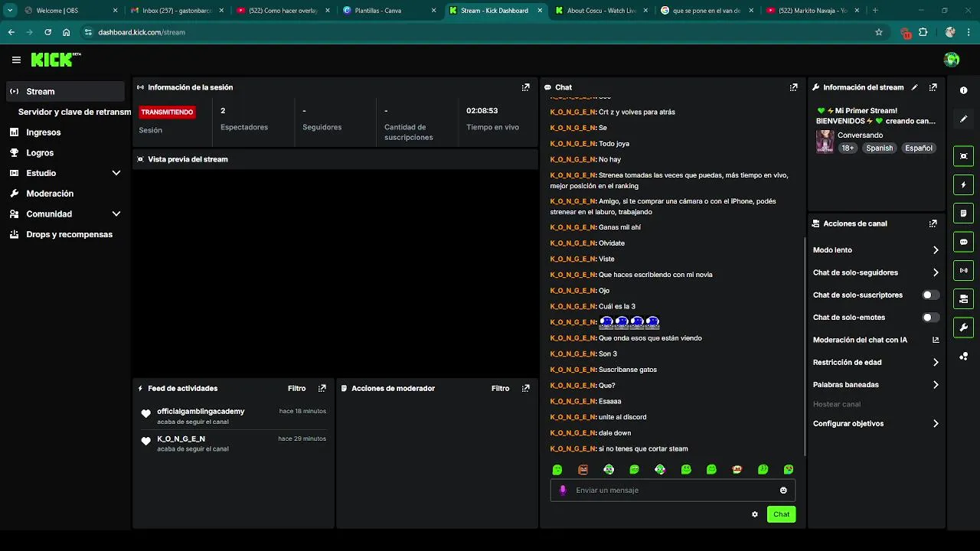Pop out the Acciones de moderador panel
The width and height of the screenshot is (980, 551).
click(525, 388)
